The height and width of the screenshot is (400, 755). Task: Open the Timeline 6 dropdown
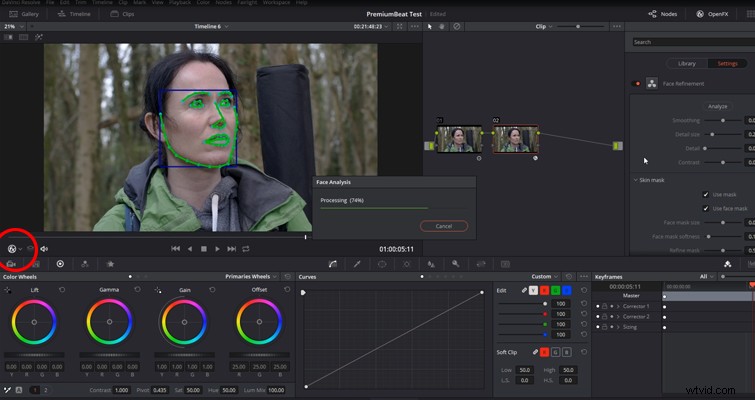211,26
